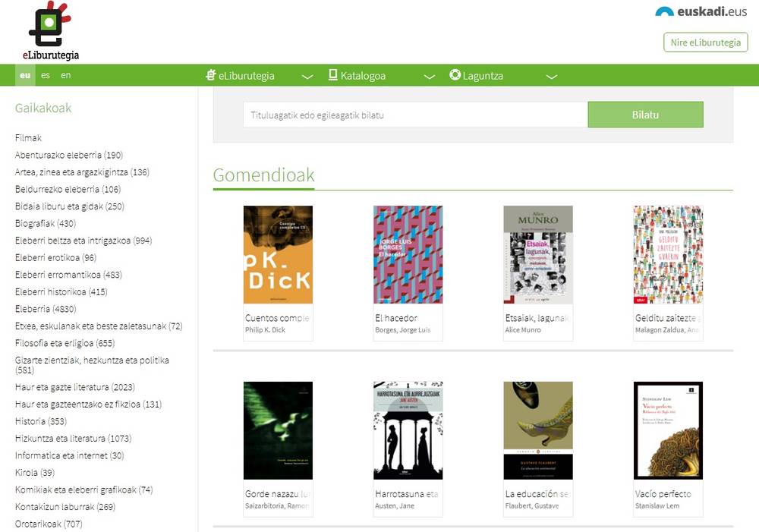The width and height of the screenshot is (759, 532).
Task: Open Haur eta gazteentzako ez fikzioa
Action: click(88, 405)
